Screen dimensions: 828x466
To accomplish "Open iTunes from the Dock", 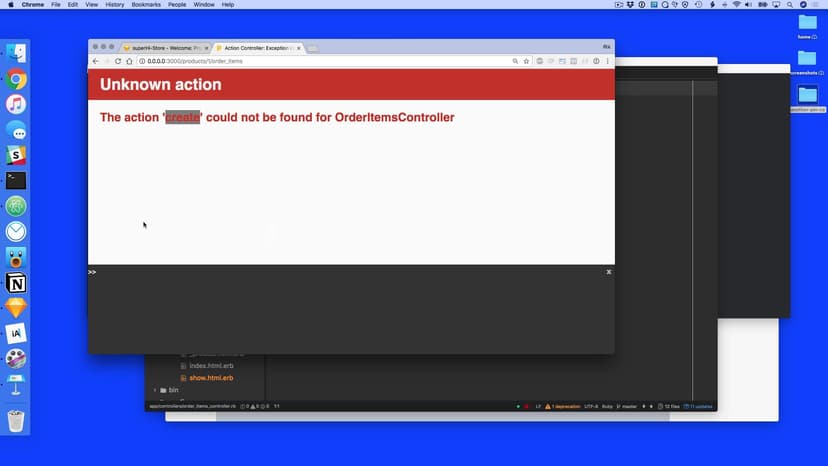I will [16, 105].
